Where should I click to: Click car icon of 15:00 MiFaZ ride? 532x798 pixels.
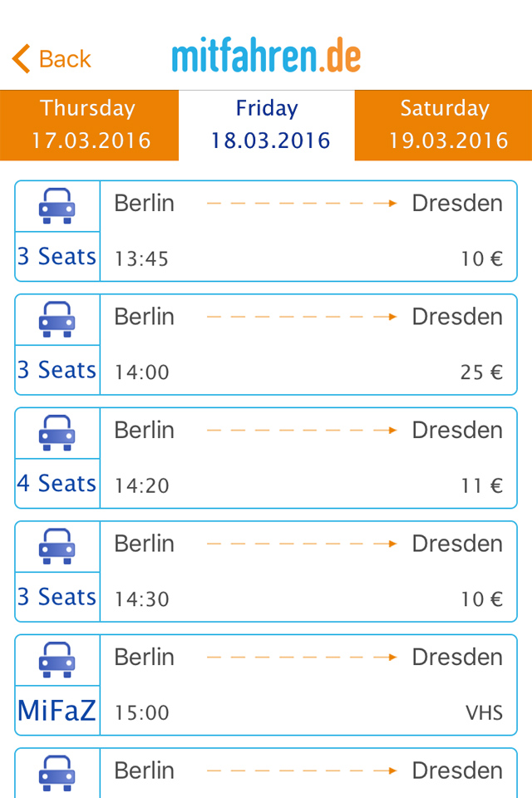[57, 659]
